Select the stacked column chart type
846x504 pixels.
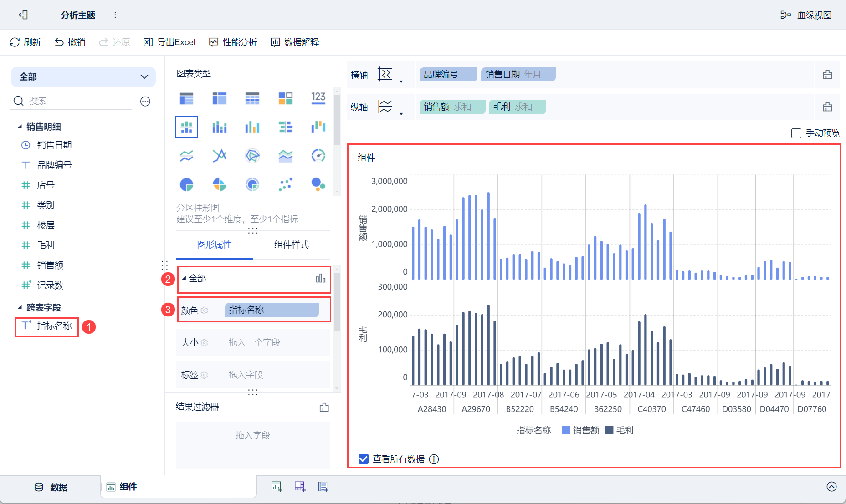[219, 127]
